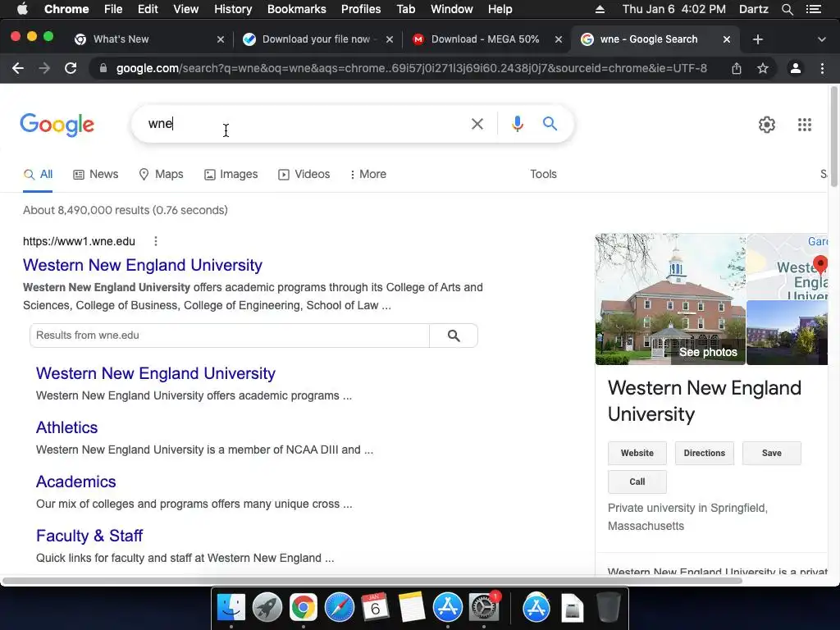Open the Bookmarks menu
Image resolution: width=840 pixels, height=630 pixels.
(297, 9)
